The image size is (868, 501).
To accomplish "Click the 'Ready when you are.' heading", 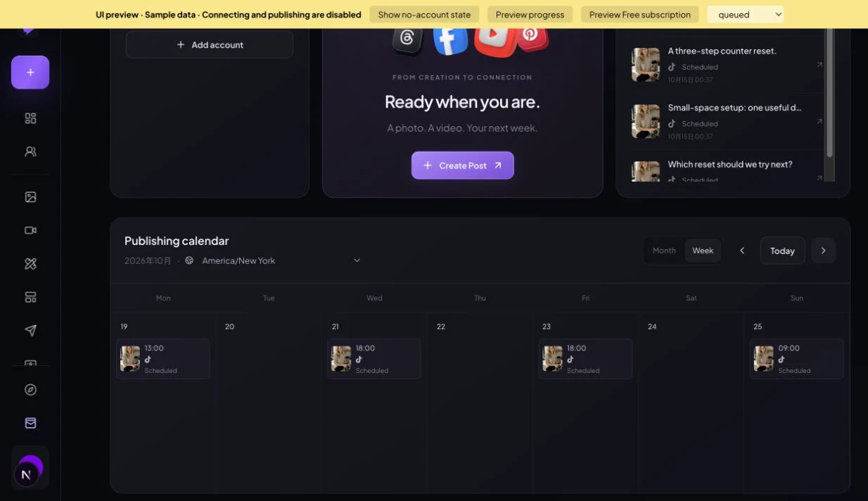I will point(462,102).
